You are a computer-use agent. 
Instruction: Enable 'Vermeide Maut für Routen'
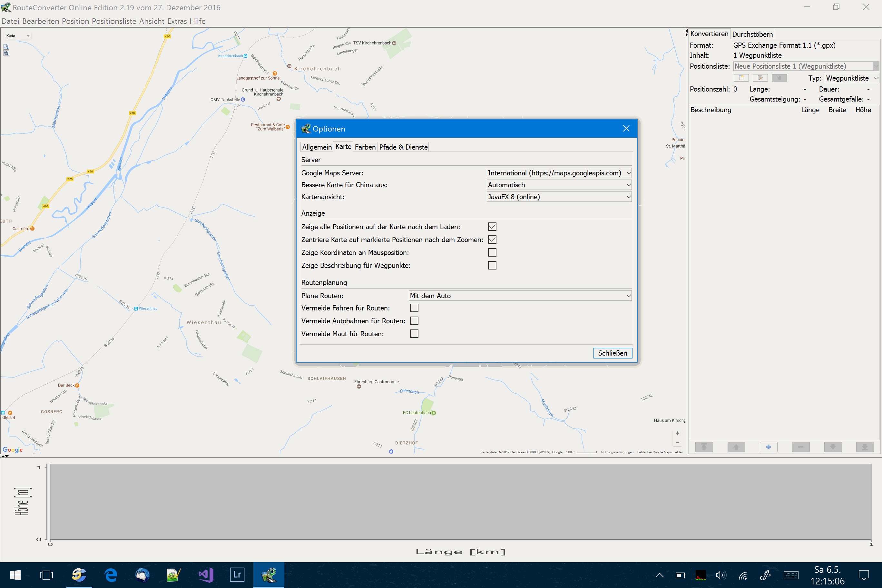(414, 334)
